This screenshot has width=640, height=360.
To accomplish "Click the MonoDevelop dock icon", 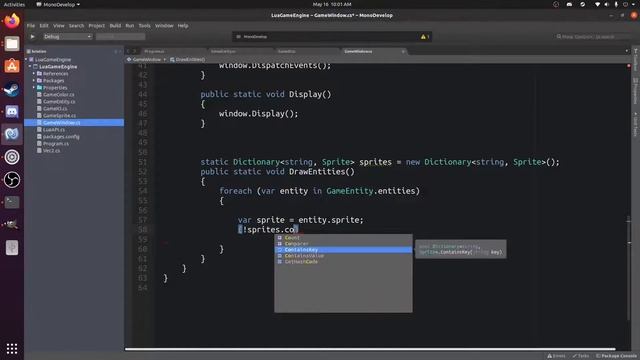I will coord(12,134).
